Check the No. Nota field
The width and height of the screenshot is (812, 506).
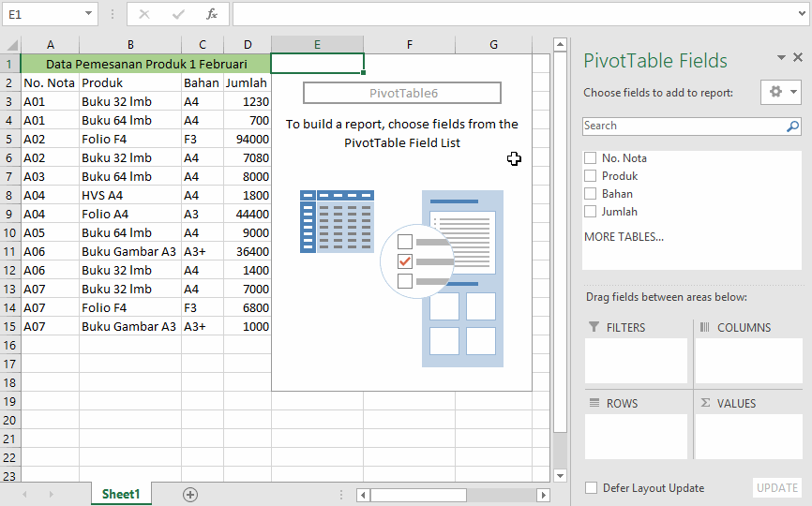coord(591,158)
